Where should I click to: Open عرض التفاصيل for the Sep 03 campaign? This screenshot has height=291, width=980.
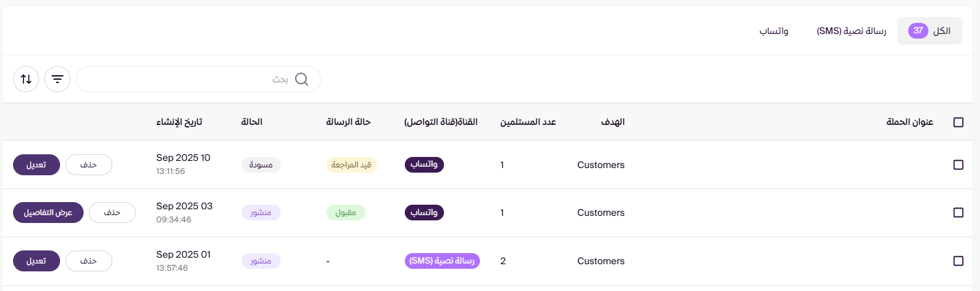[48, 213]
